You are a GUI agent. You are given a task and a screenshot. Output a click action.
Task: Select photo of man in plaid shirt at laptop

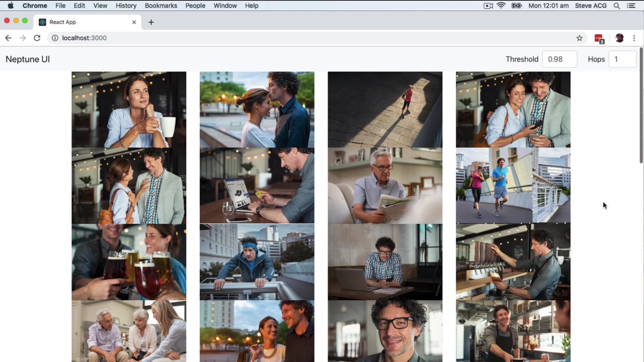click(385, 262)
